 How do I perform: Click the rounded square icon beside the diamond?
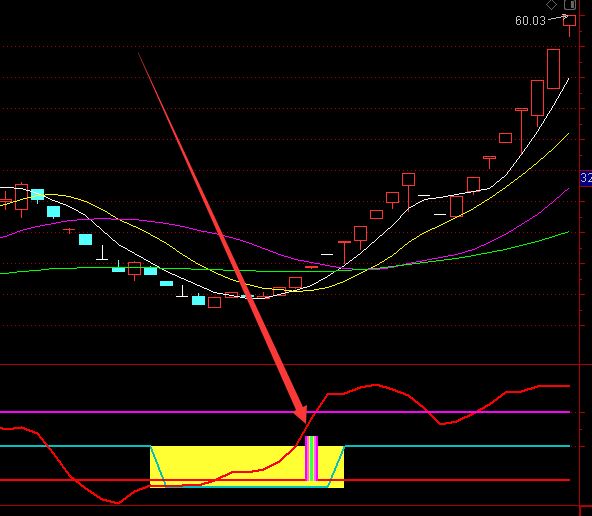[x=570, y=5]
